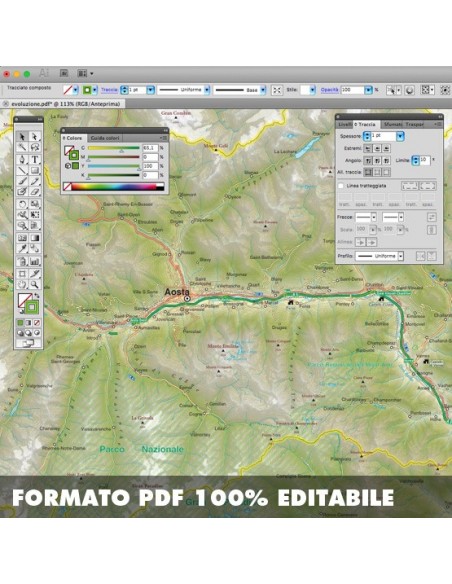Select the Eraser tool
The height and width of the screenshot is (584, 452).
35,191
